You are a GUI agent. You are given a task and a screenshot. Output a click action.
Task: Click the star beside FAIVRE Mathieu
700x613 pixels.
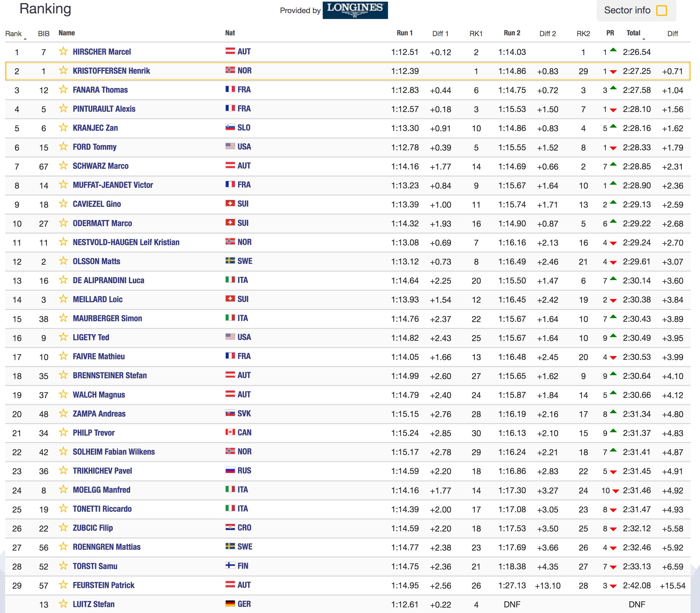pyautogui.click(x=63, y=356)
